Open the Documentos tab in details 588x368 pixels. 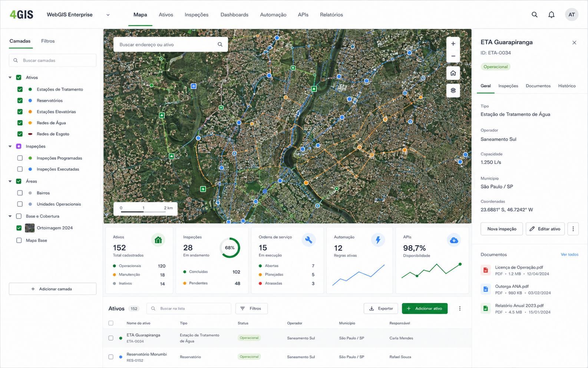point(538,86)
